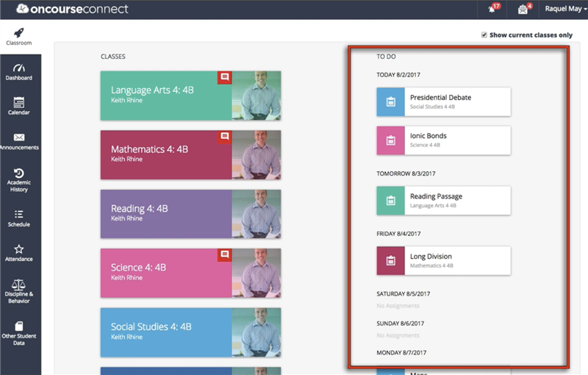Click the oncourseconnect logo
Viewport: 588px width, 375px height.
pos(72,9)
